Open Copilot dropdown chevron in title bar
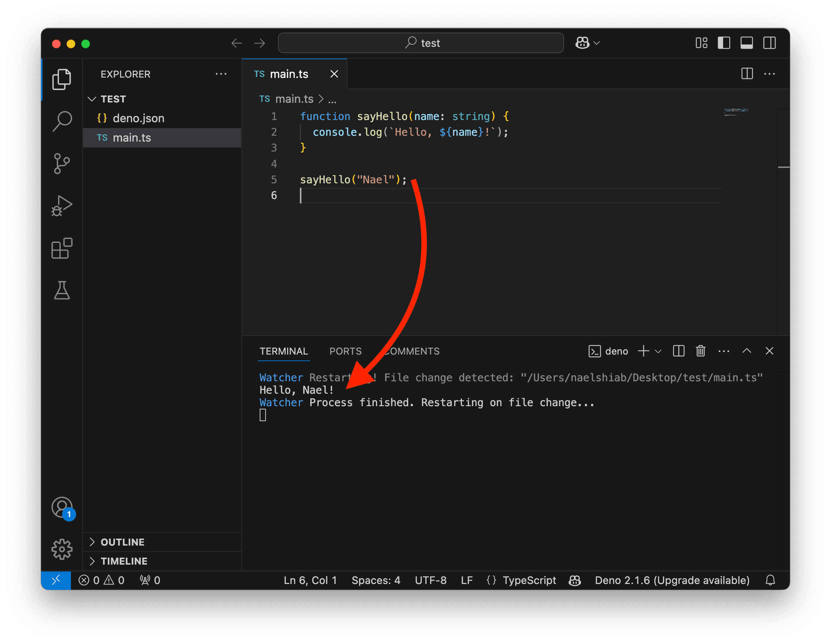Viewport: 831px width, 644px height. [597, 43]
